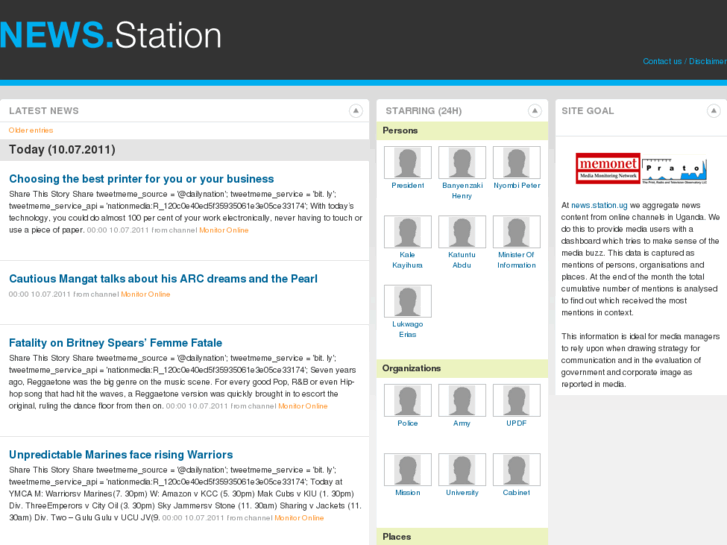Click the Katuntu Abdu name link
This screenshot has height=545, width=727.
click(462, 260)
